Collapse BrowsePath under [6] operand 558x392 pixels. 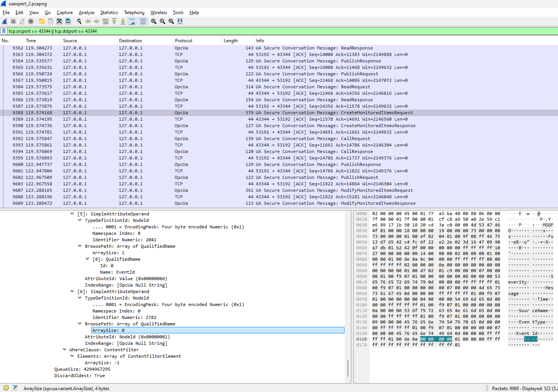80,324
